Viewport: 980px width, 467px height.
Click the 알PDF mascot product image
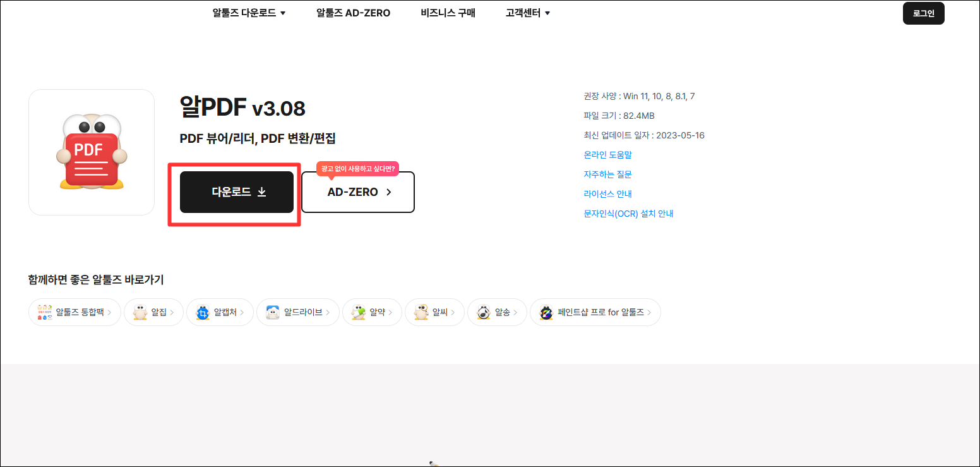92,152
